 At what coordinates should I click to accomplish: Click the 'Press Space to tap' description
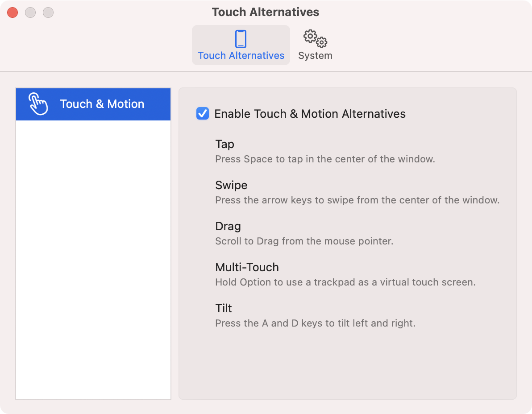(x=325, y=159)
